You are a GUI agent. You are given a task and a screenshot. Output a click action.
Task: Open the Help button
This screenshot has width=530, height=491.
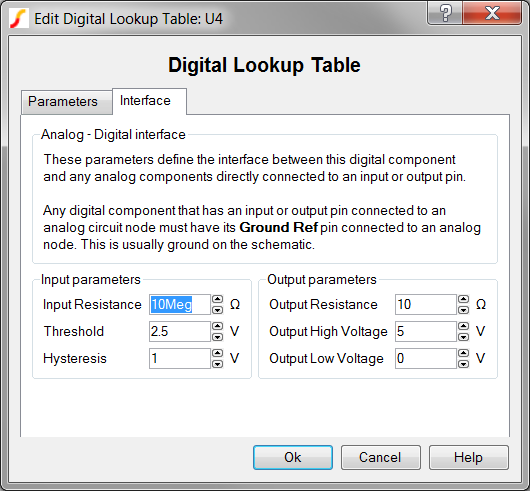click(x=469, y=457)
